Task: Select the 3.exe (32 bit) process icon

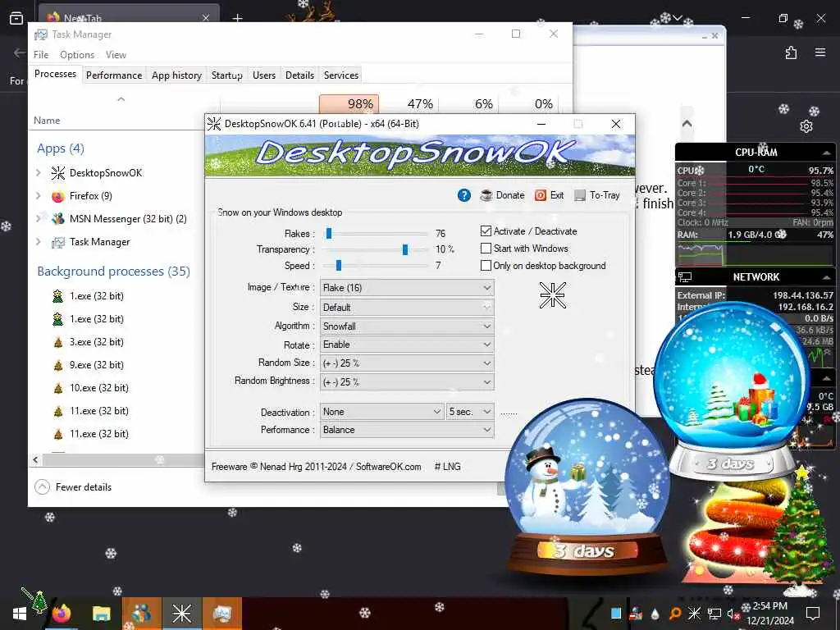Action: 58,342
